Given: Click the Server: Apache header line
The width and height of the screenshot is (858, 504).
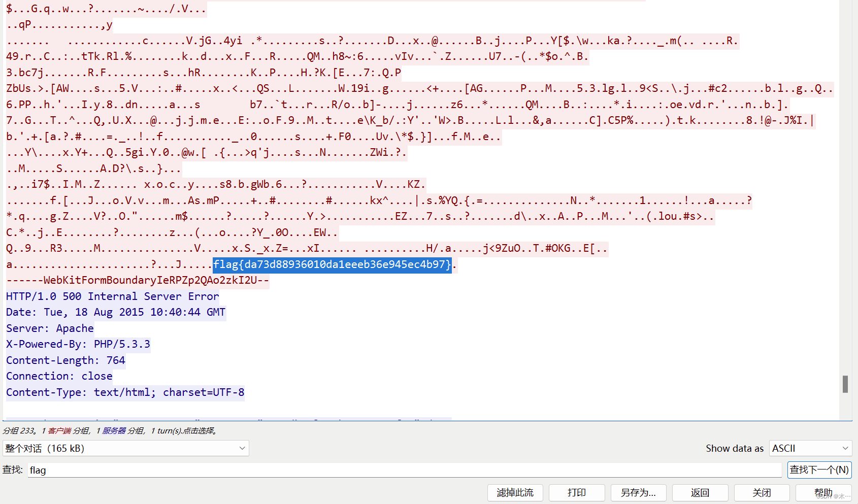Looking at the screenshot, I should point(49,328).
